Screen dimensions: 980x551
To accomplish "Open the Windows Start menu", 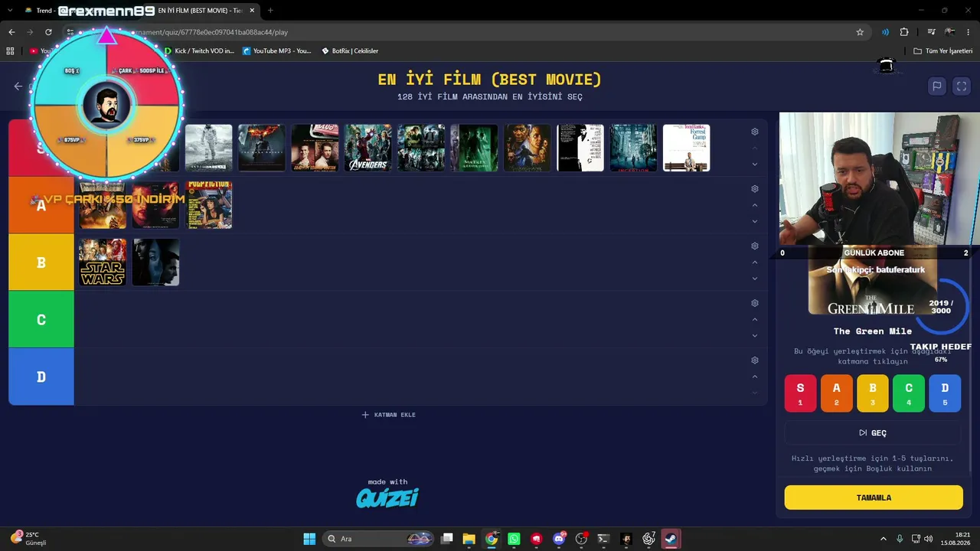I will tap(309, 539).
